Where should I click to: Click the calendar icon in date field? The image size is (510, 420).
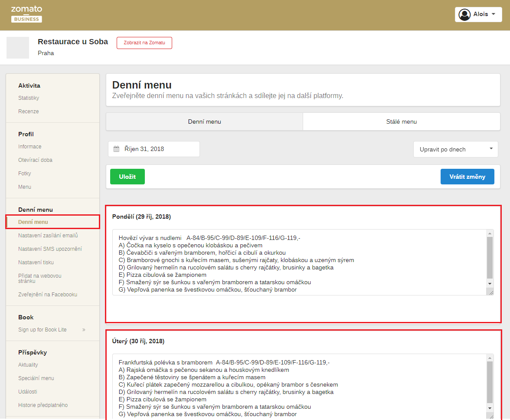[116, 149]
